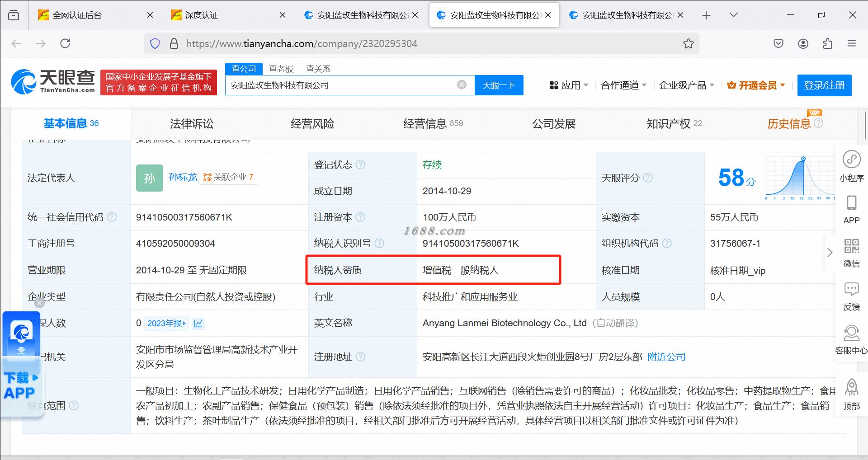Open the list-all-tabs dropdown
The width and height of the screenshot is (868, 460).
point(734,15)
